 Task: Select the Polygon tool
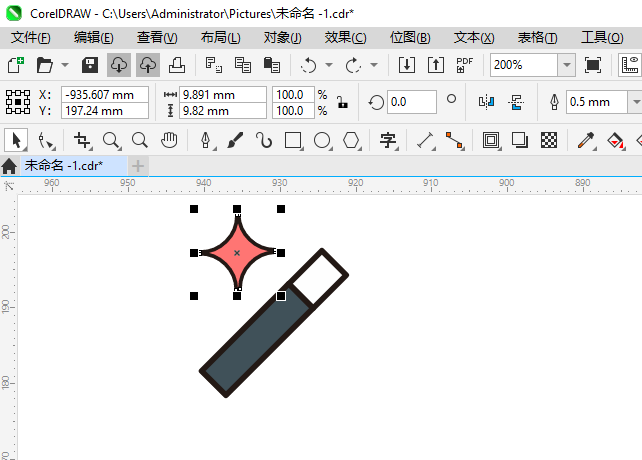tap(351, 140)
